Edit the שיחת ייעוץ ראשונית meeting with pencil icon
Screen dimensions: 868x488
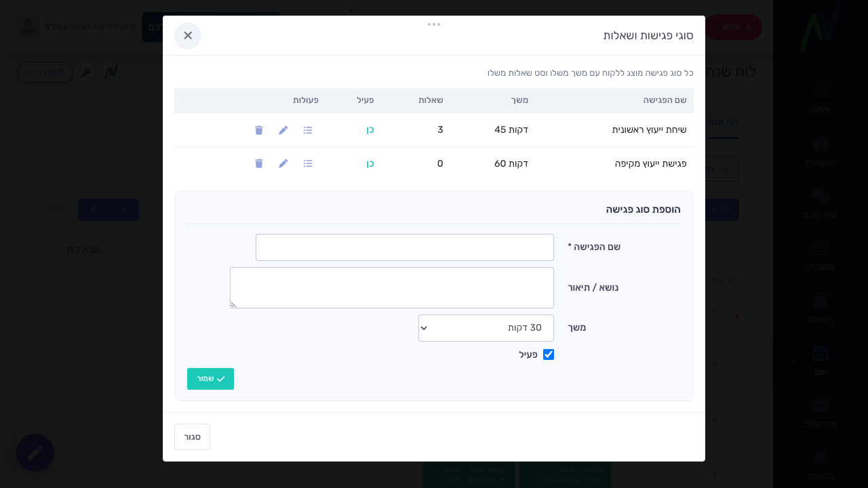[283, 130]
